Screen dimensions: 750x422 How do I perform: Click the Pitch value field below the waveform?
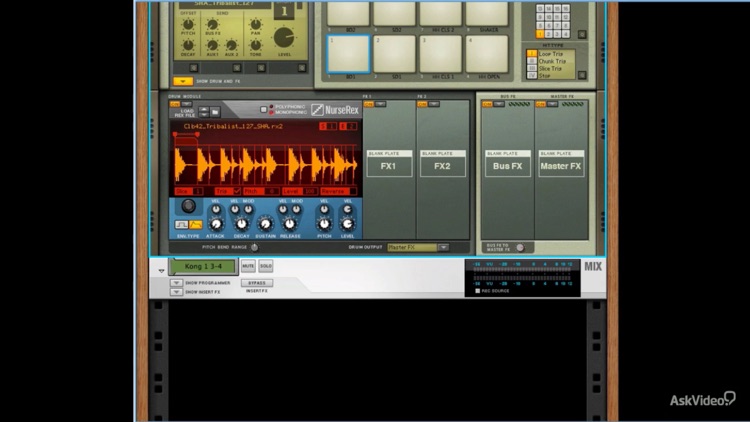271,191
